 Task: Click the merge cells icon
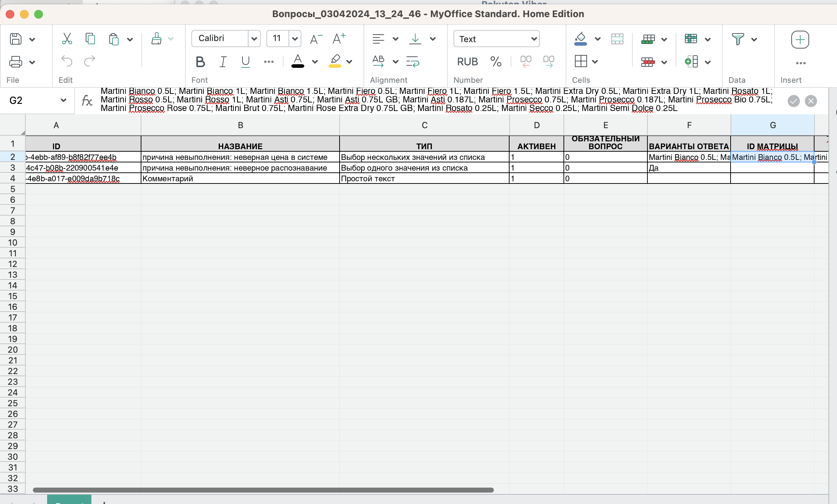617,39
